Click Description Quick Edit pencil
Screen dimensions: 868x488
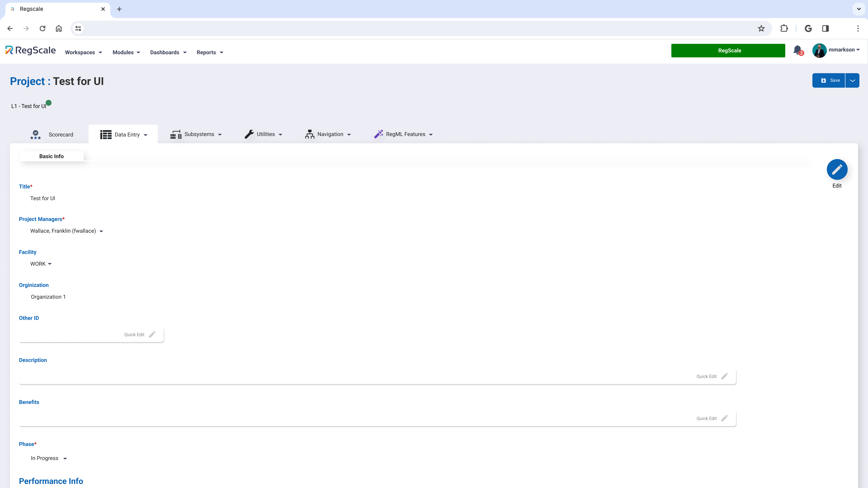point(724,376)
